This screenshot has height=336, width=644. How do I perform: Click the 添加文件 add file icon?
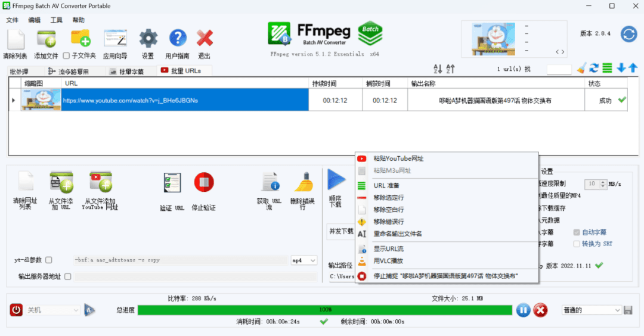click(46, 40)
